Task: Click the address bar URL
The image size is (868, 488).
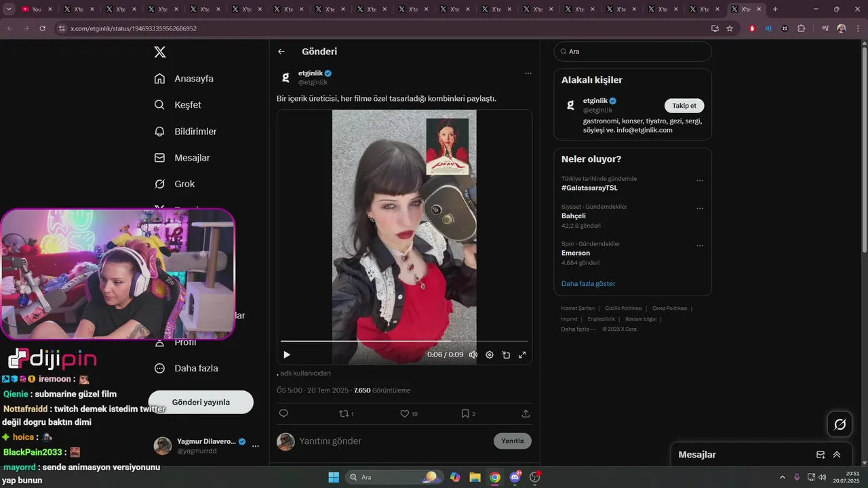Action: point(134,28)
